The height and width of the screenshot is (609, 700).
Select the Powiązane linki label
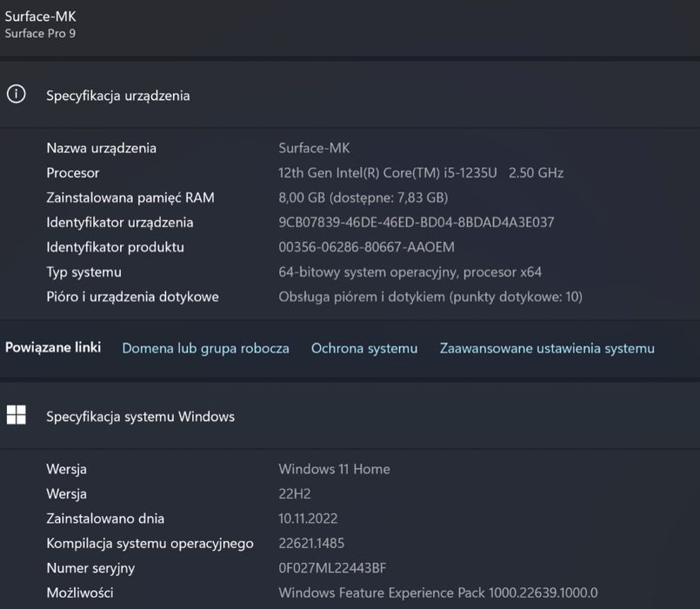pos(53,348)
